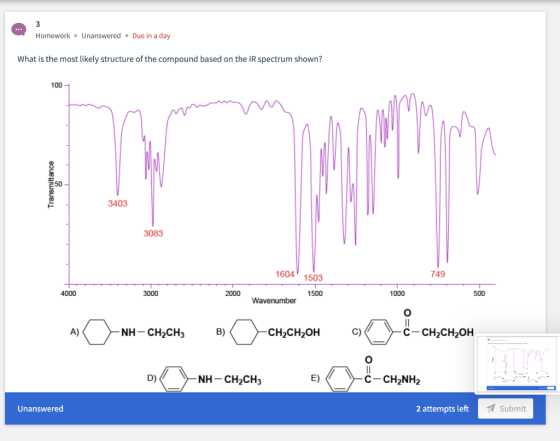Open the screenshot preview thumbnail
Image resolution: width=560 pixels, height=441 pixels.
click(x=517, y=364)
